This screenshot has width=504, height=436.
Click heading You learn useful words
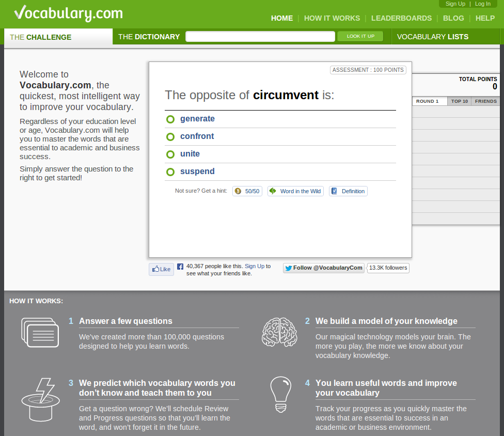coord(386,388)
